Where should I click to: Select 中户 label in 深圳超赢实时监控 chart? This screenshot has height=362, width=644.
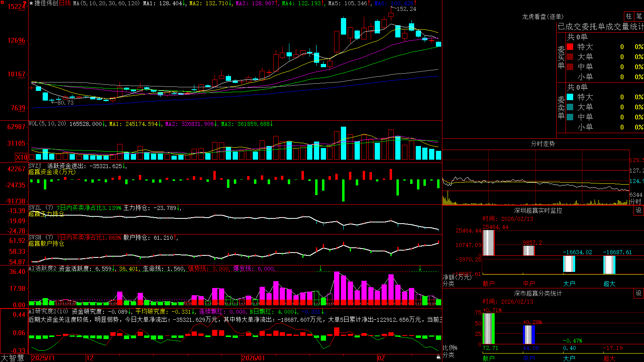point(529,284)
